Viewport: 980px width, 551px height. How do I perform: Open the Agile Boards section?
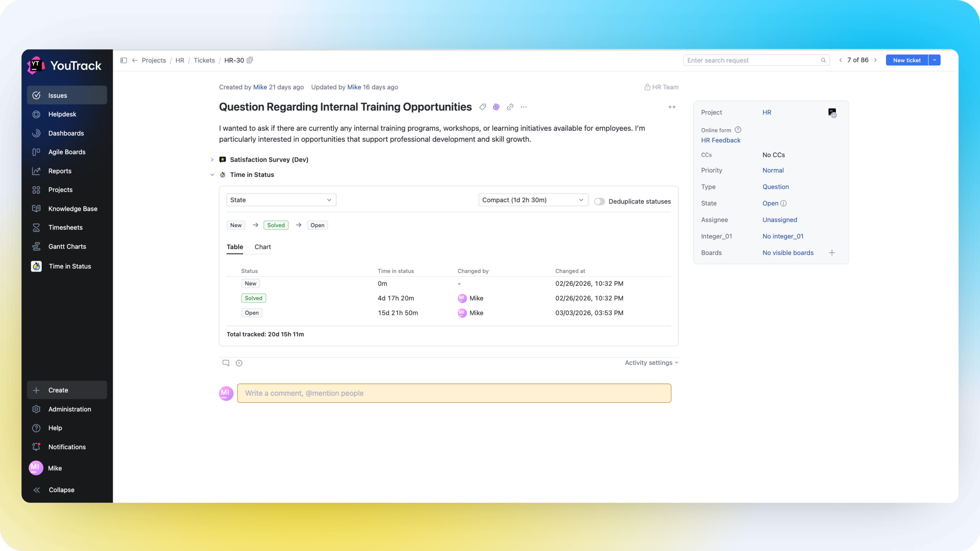point(67,152)
